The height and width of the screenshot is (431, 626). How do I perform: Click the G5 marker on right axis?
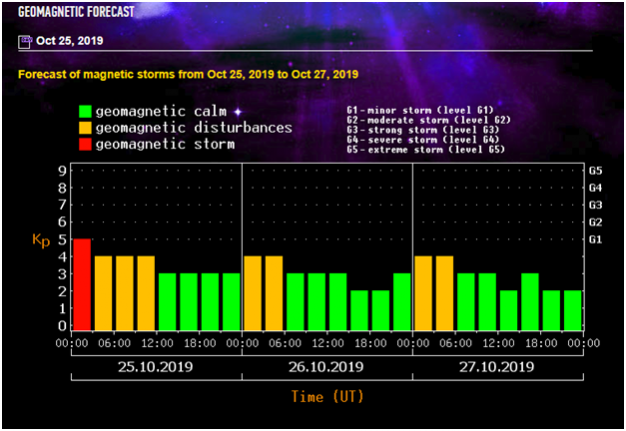click(595, 171)
